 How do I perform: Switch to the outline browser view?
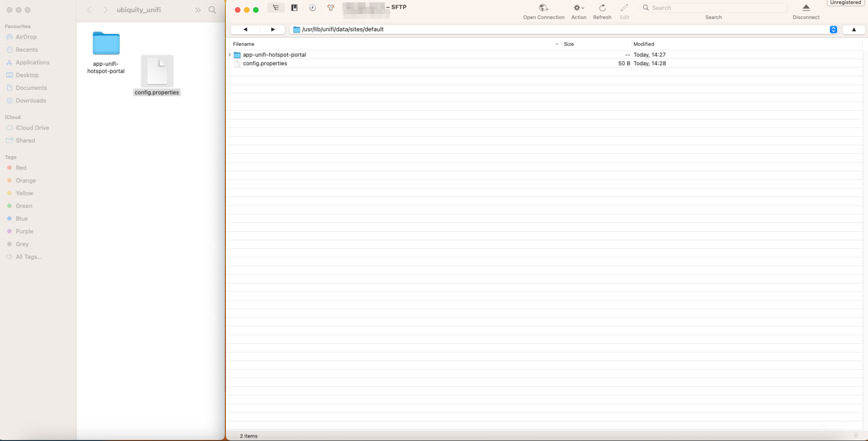276,8
